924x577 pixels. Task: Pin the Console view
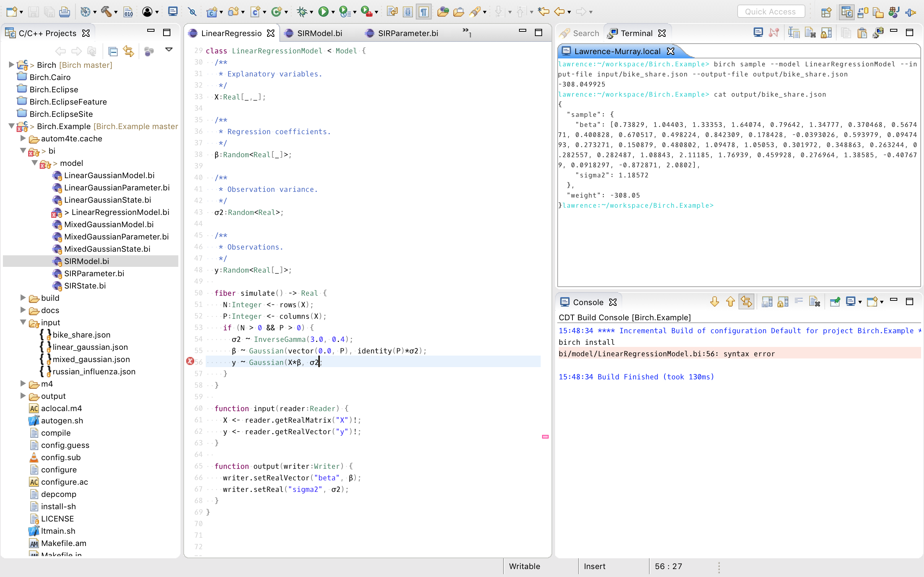click(x=834, y=301)
